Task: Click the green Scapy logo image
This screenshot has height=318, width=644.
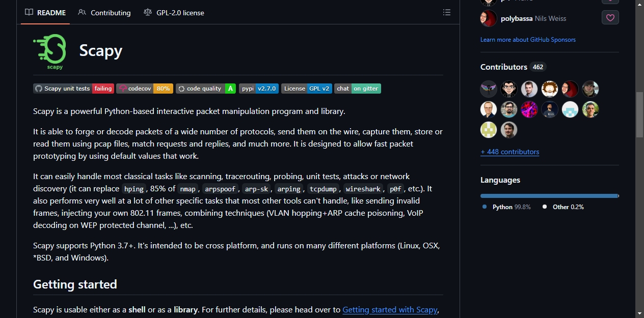Action: 49,51
